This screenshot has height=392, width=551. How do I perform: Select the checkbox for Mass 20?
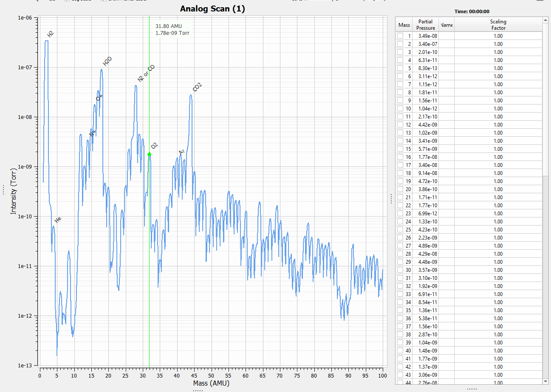pos(400,189)
